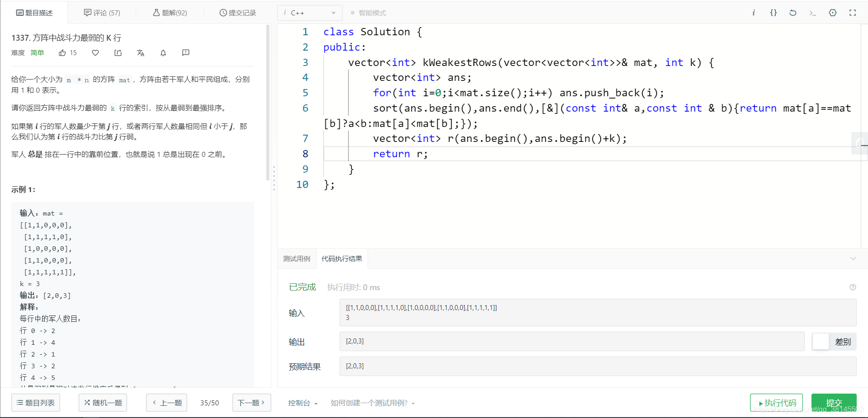The width and height of the screenshot is (868, 418).
Task: Collapse the results panel with chevron
Action: (x=853, y=258)
